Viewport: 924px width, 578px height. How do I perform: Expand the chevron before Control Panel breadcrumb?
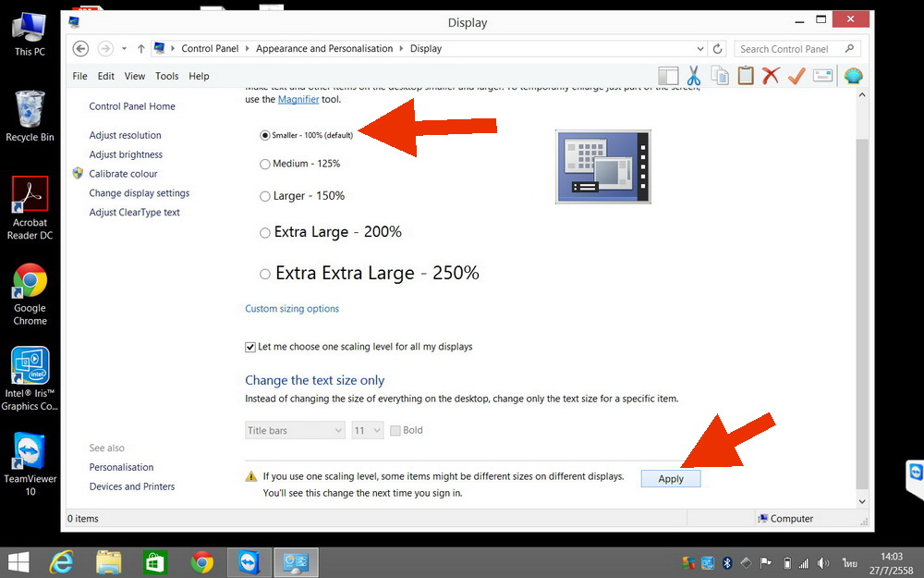coord(173,48)
